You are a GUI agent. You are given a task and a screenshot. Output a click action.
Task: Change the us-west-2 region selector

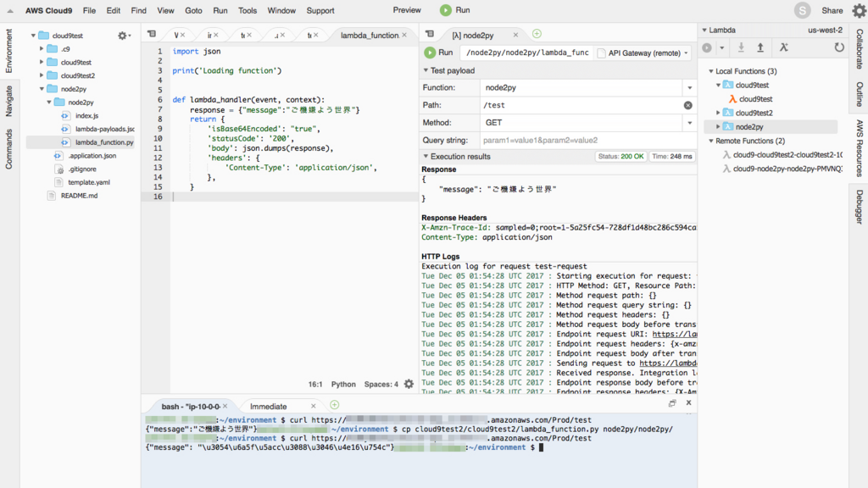pyautogui.click(x=825, y=30)
